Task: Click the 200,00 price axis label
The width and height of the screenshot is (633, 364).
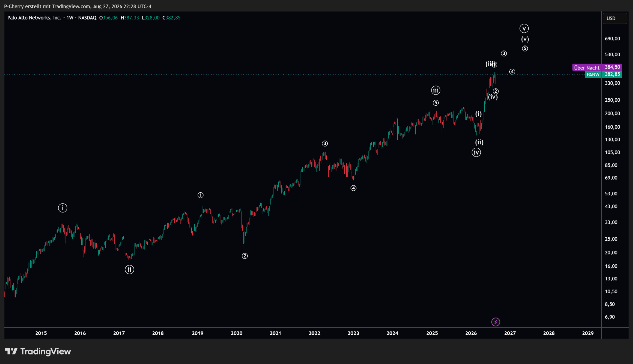Action: point(612,114)
